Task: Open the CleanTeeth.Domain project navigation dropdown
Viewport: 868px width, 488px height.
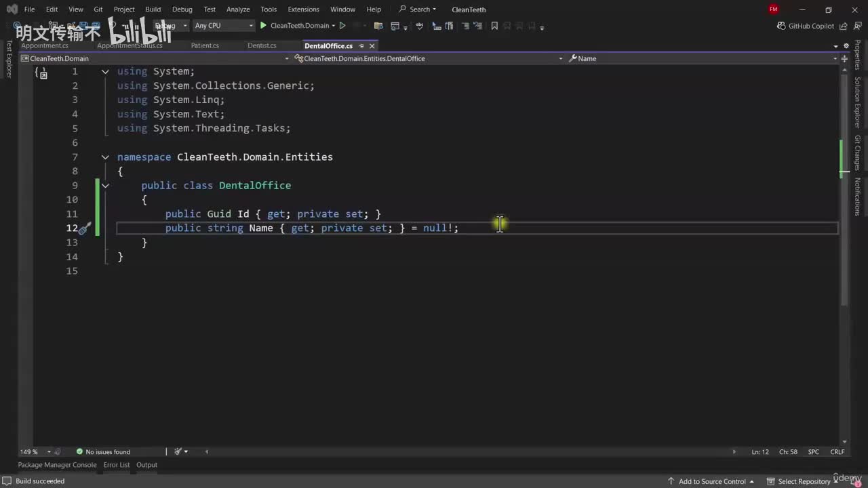Action: click(157, 58)
